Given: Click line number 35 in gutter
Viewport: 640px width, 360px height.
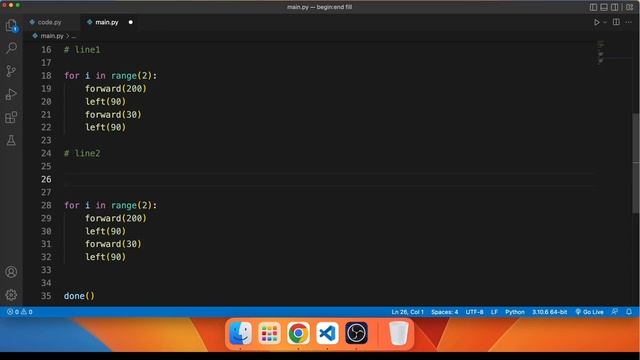Looking at the screenshot, I should click(46, 296).
